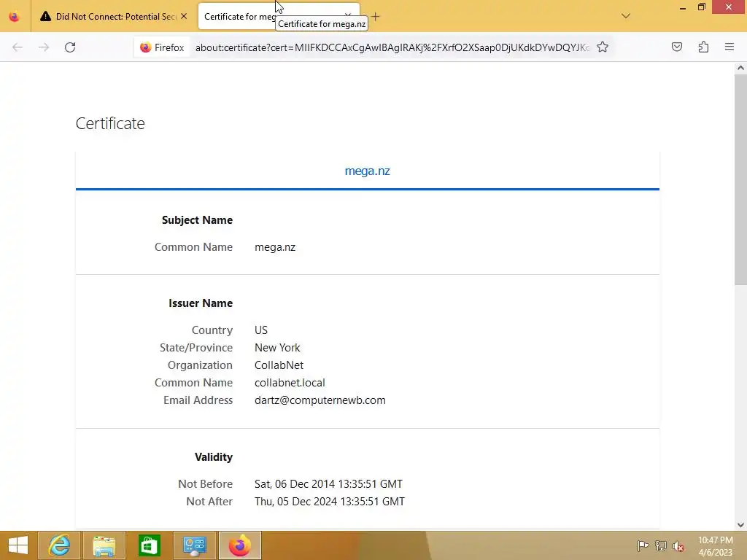Click the Subject Name heading
747x560 pixels.
(x=197, y=220)
